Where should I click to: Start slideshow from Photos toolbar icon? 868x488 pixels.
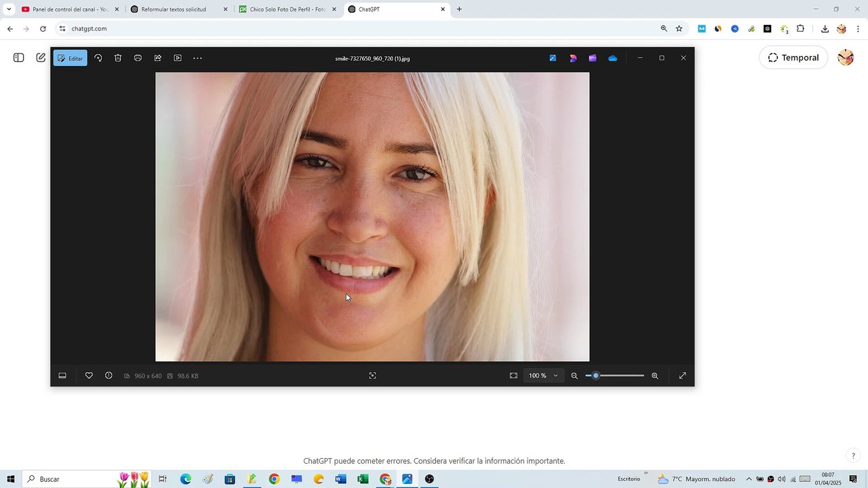[x=178, y=58]
